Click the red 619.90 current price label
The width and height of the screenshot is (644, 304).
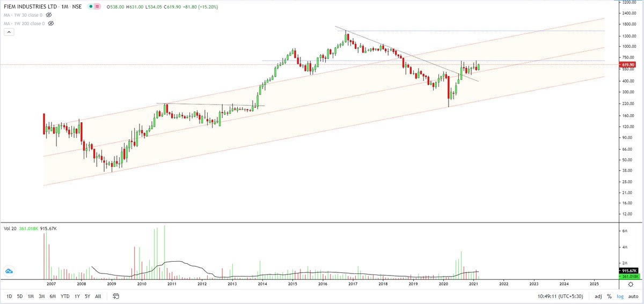point(628,65)
